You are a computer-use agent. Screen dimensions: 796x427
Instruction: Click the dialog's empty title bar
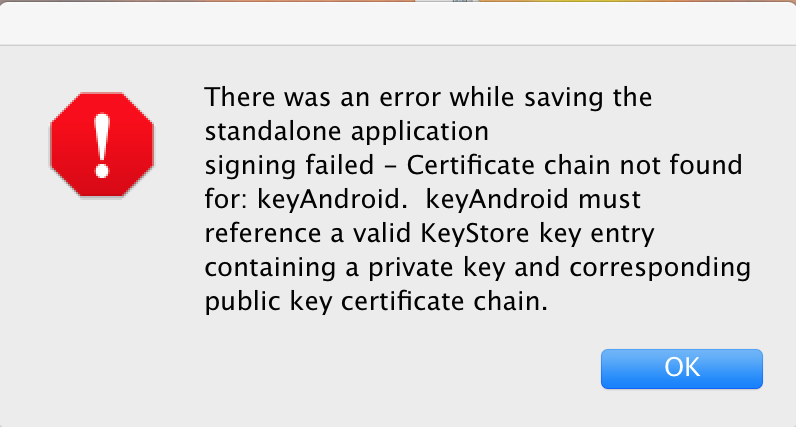tap(398, 22)
